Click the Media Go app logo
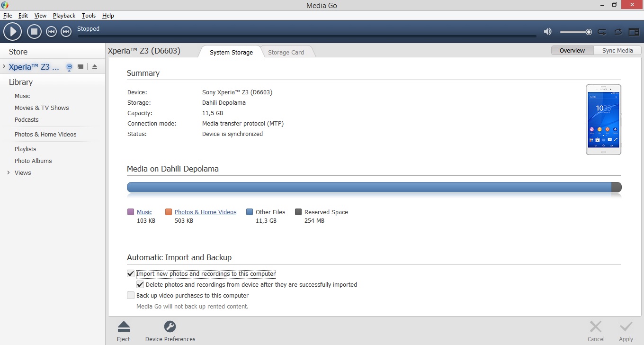The image size is (644, 345). [x=5, y=5]
